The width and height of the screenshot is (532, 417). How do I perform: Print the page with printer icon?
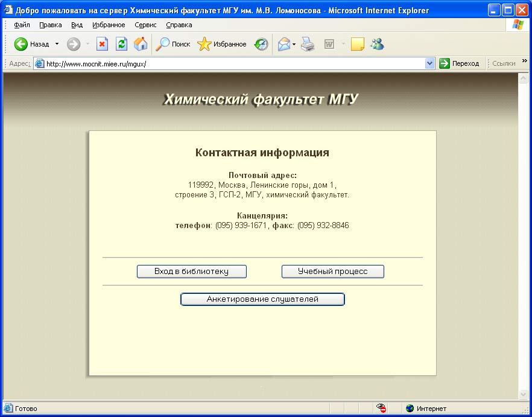click(308, 44)
